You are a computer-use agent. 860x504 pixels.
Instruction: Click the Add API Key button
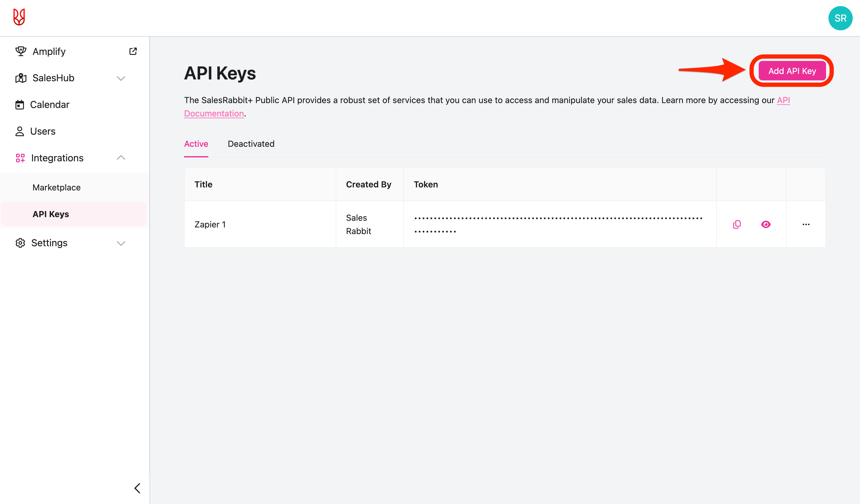[x=792, y=71]
